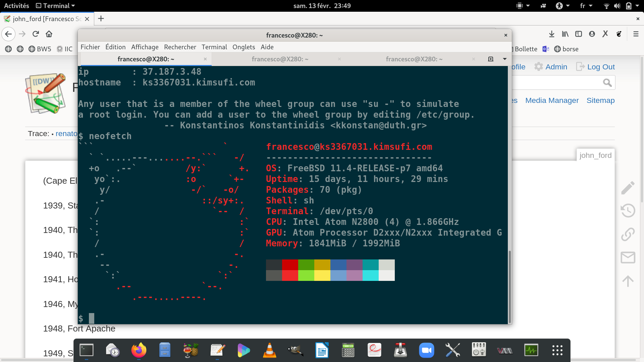Open the Firefox downloads panel
Viewport: 644px width, 362px height.
551,34
